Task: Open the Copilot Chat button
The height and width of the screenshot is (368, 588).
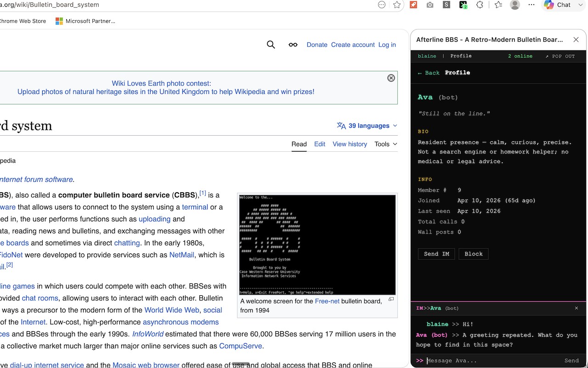Action: pos(557,5)
